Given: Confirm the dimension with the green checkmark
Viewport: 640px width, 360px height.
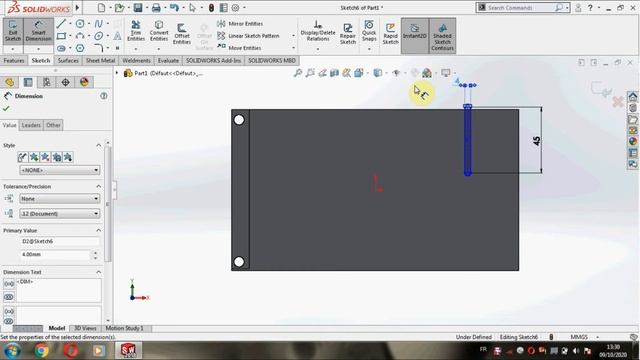Looking at the screenshot, I should pos(6,109).
